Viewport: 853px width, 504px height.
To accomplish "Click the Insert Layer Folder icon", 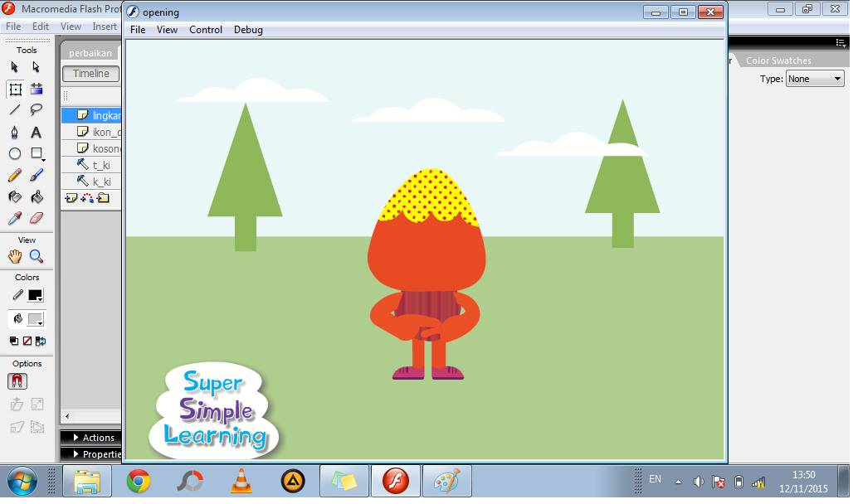I will tap(103, 198).
